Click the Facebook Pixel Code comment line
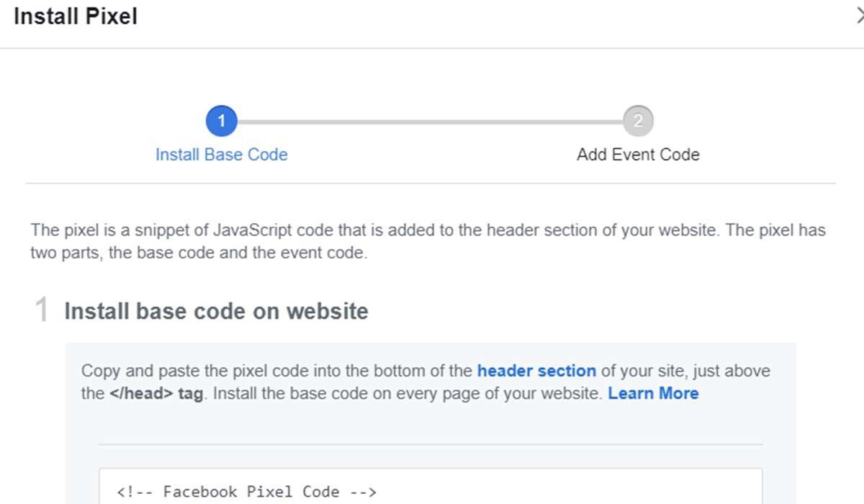 (x=246, y=492)
